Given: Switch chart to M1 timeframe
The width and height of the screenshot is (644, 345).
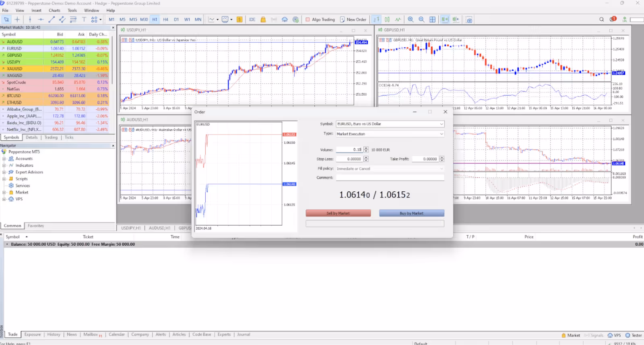Looking at the screenshot, I should [111, 19].
